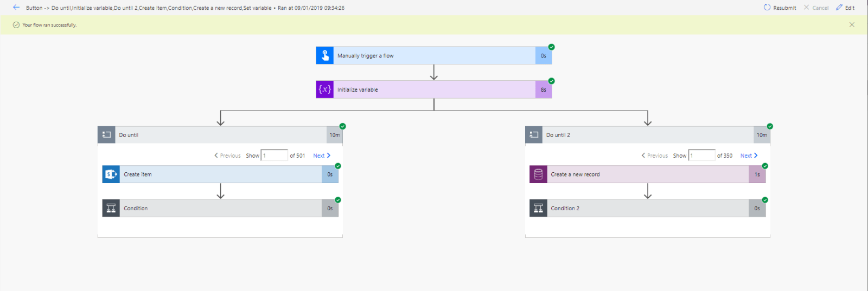Click the Edit button label
Screen dimensions: 868x291
[x=850, y=8]
